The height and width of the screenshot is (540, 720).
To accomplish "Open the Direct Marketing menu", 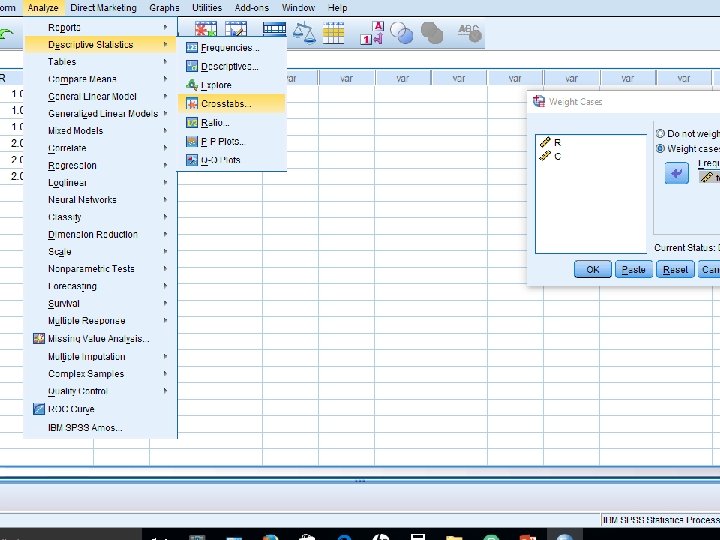I will click(103, 8).
